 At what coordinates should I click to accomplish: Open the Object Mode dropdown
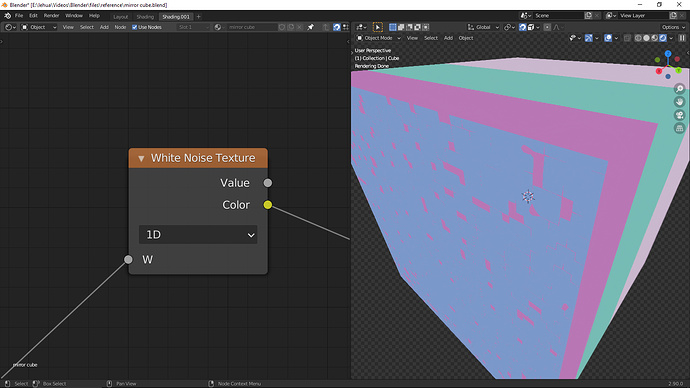coord(378,38)
